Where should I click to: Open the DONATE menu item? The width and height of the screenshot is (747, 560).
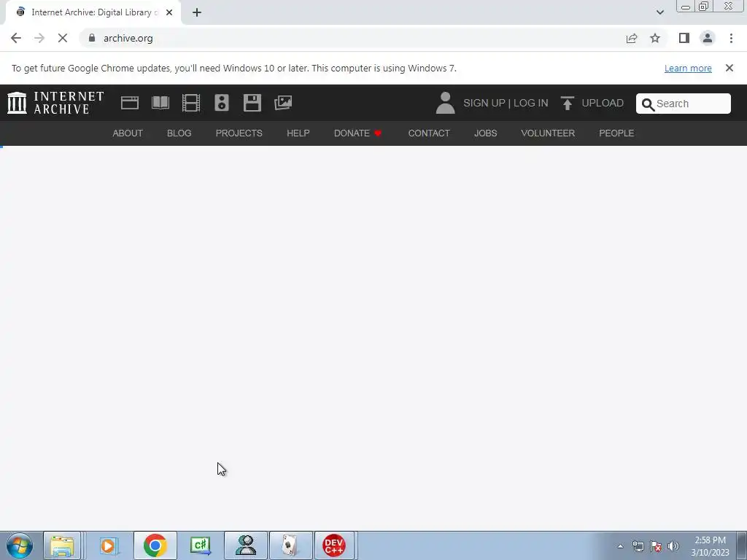[x=357, y=133]
